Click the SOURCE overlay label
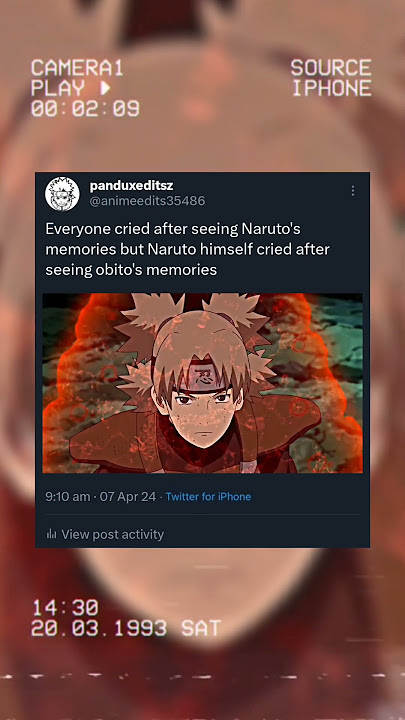 [x=331, y=68]
